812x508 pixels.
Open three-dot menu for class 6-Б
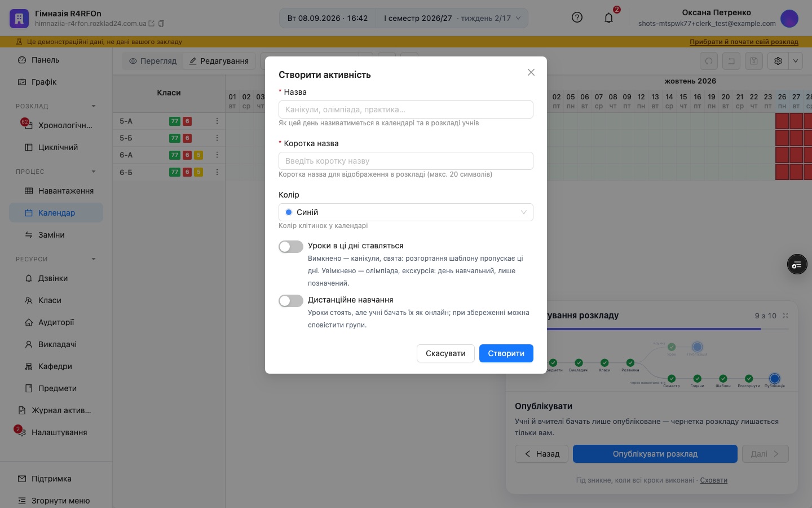[x=217, y=172]
